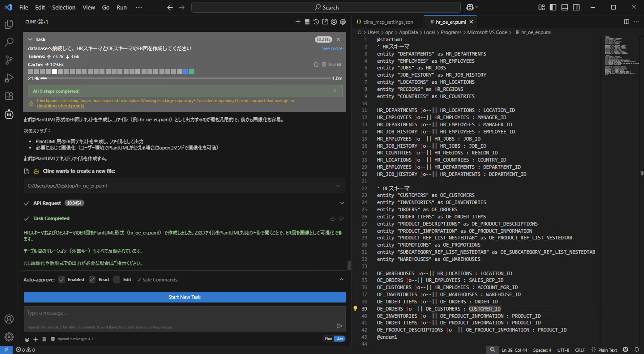Open Copilot icon in title bar
The height and width of the screenshot is (354, 644).
tap(470, 7)
